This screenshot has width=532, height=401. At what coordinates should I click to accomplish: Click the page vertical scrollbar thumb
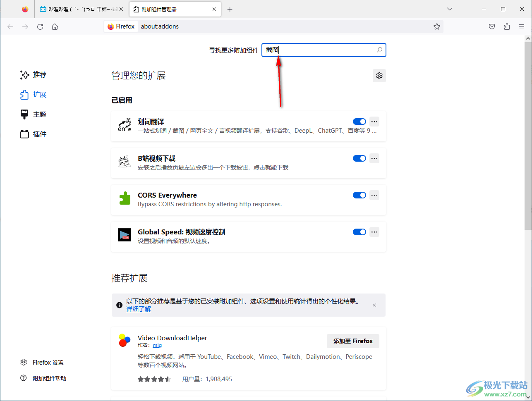pos(528,136)
